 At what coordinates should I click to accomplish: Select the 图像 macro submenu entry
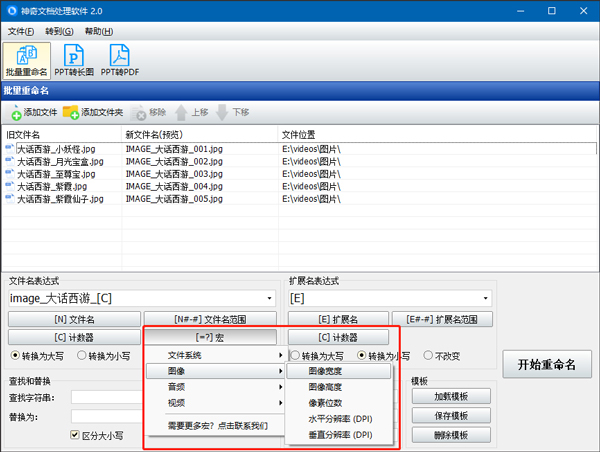215,371
